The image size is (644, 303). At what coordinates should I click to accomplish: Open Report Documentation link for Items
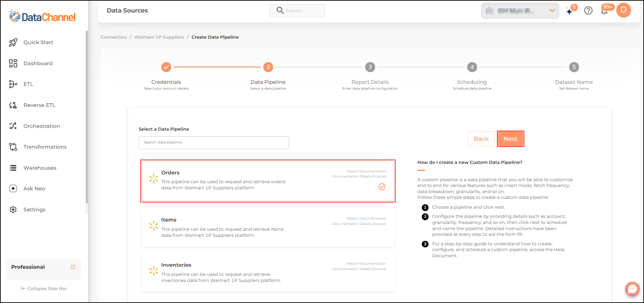pos(366,219)
